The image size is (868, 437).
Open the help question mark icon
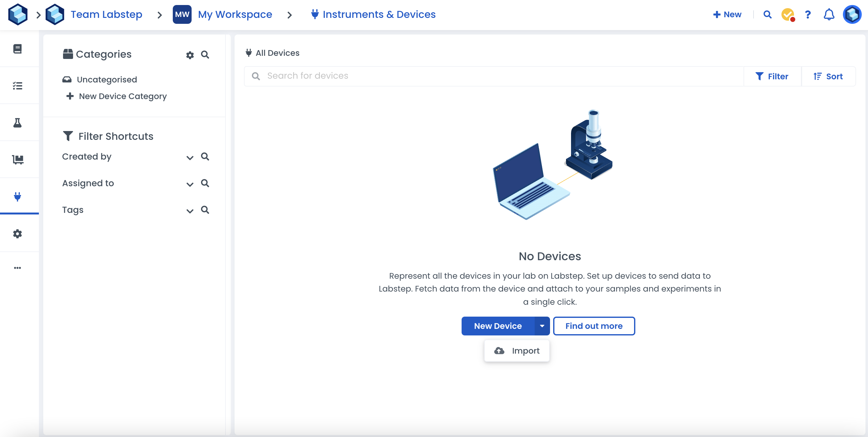coord(808,14)
